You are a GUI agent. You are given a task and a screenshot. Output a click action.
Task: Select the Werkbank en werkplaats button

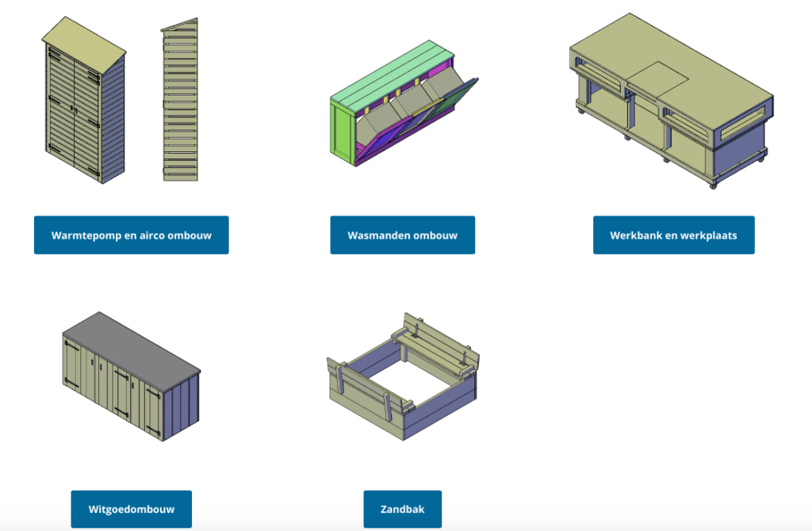673,235
